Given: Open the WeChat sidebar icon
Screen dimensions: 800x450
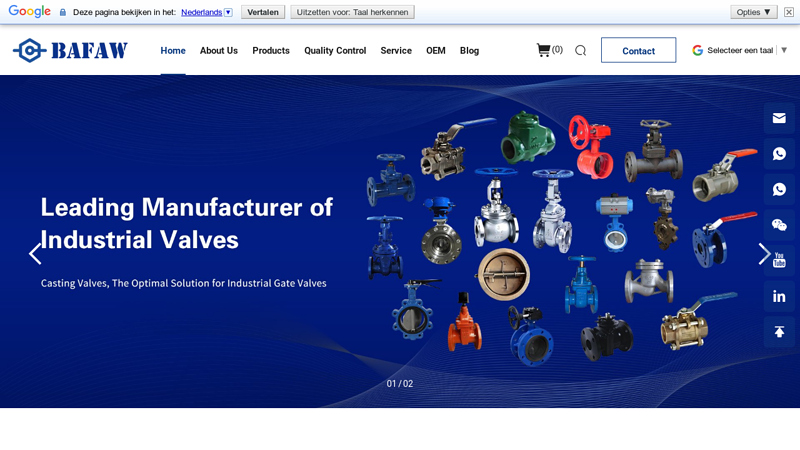Looking at the screenshot, I should (x=779, y=225).
